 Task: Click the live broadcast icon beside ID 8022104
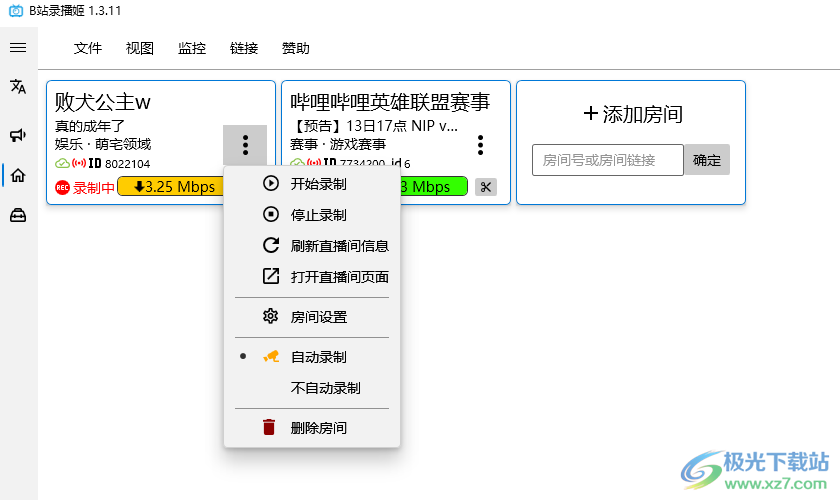coord(79,163)
